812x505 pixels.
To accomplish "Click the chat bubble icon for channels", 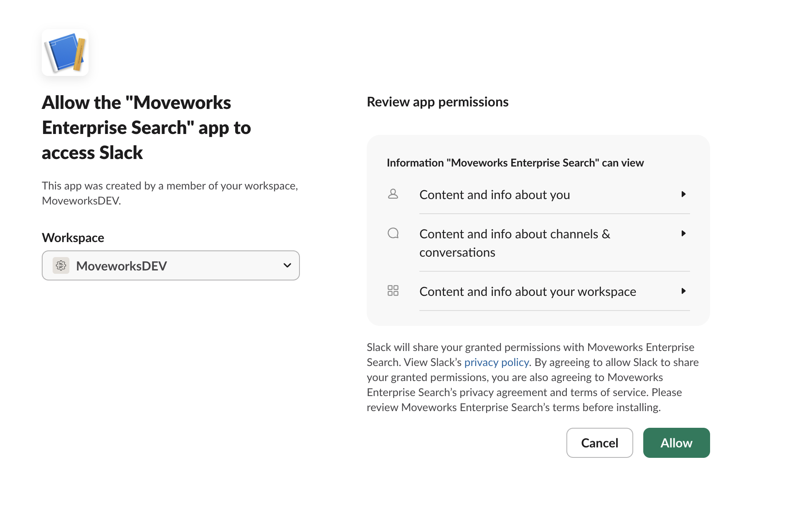I will point(393,233).
